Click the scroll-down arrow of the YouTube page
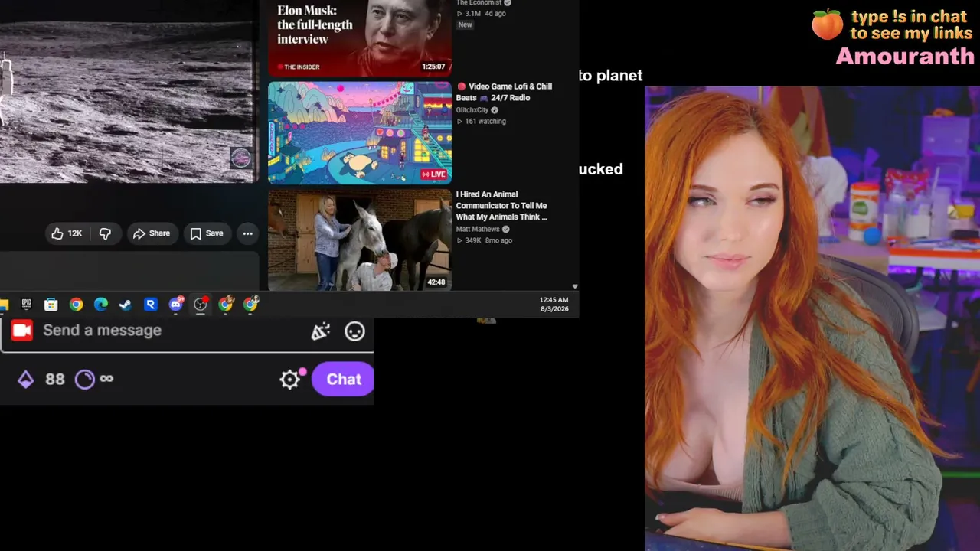This screenshot has width=980, height=551. click(575, 286)
